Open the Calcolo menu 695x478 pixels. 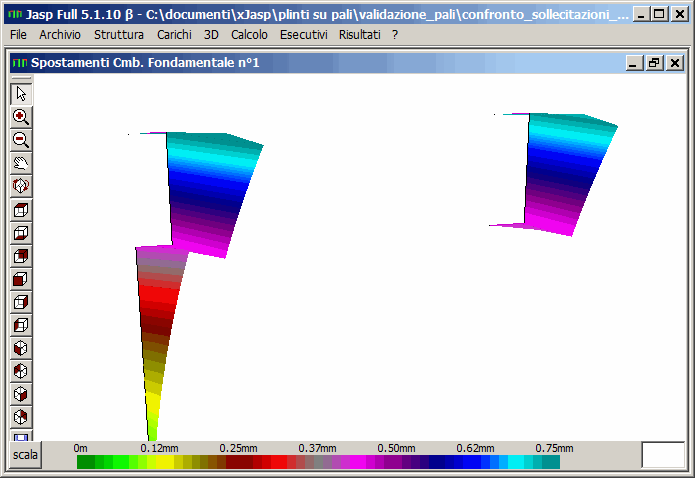click(249, 35)
